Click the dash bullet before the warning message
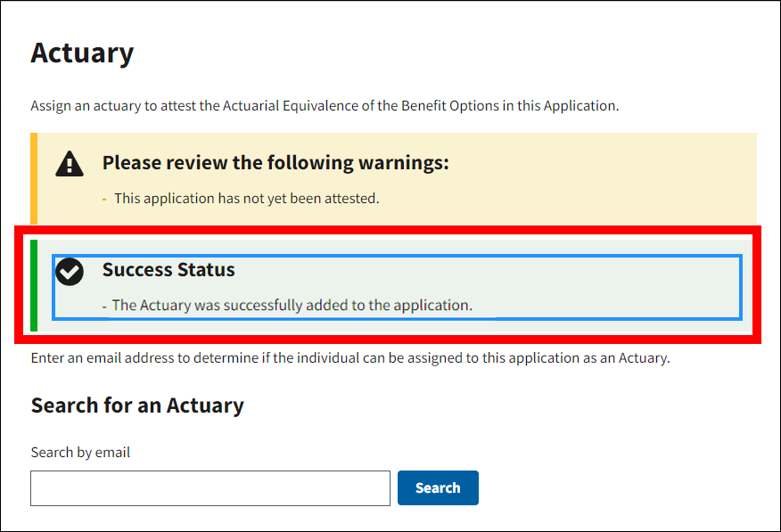 click(x=104, y=200)
